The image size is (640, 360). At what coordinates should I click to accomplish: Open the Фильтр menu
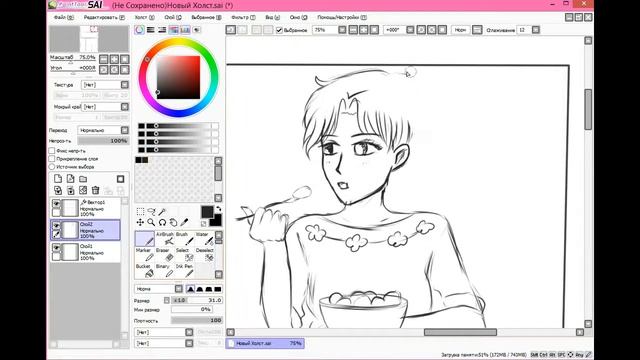click(x=243, y=18)
